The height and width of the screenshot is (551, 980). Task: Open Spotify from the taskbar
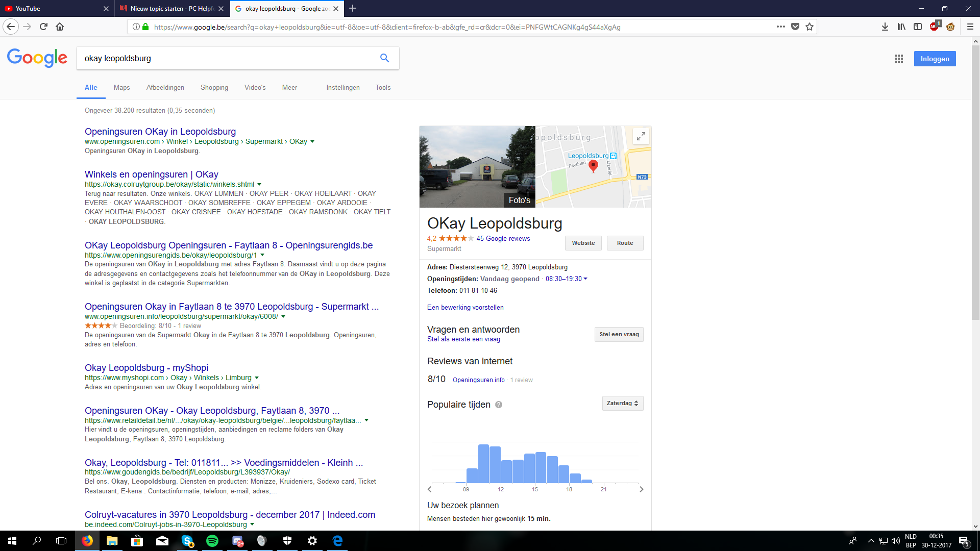coord(212,541)
